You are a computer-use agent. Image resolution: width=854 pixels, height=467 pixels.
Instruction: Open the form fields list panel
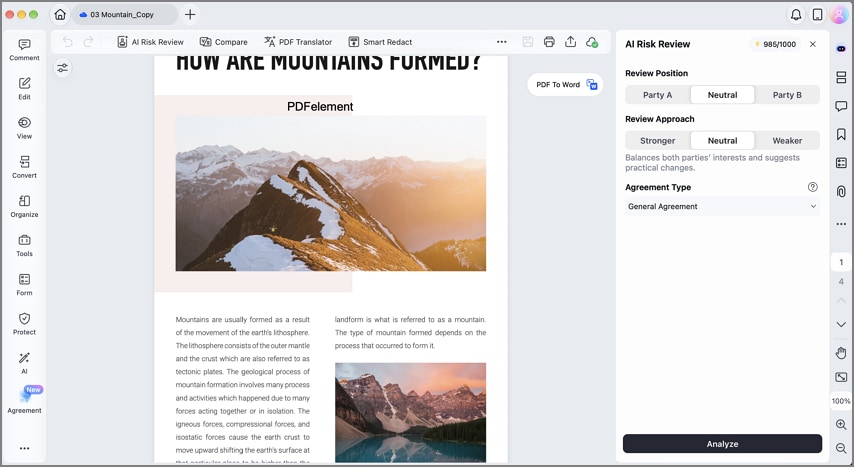841,162
